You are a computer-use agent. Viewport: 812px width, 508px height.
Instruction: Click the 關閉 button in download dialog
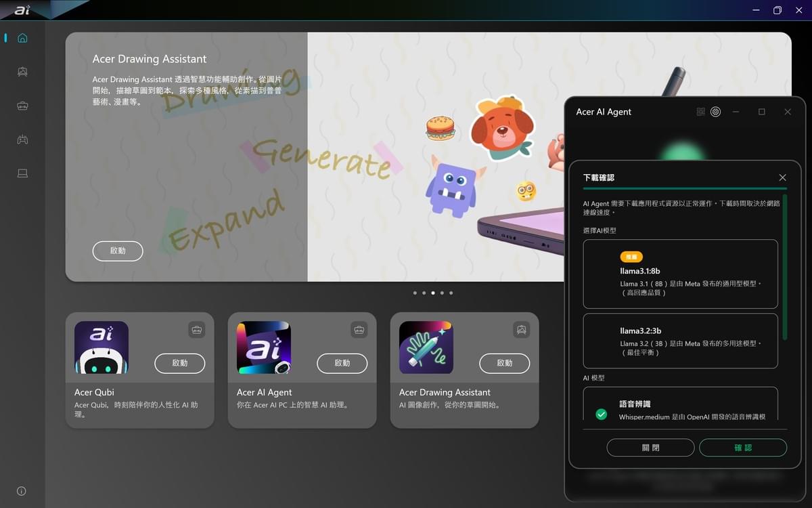[650, 448]
